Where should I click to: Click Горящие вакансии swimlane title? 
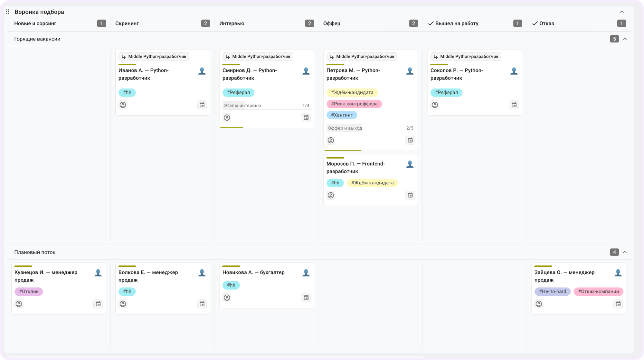click(x=37, y=39)
